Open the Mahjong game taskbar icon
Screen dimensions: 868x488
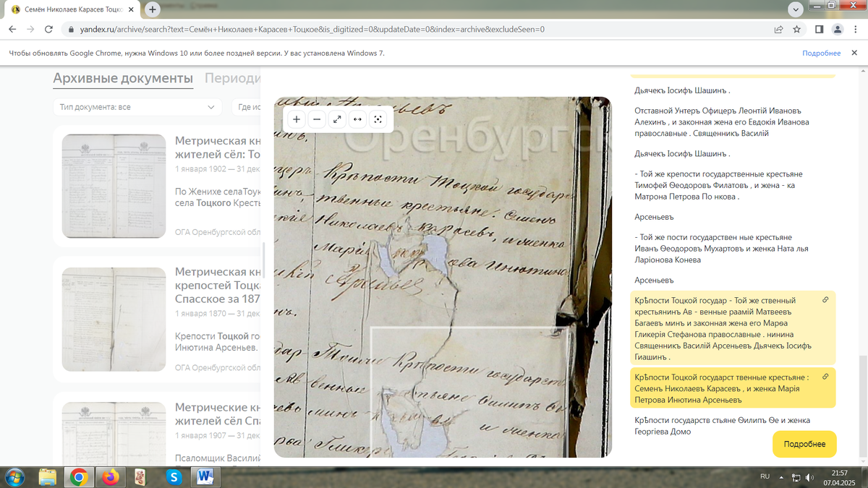142,477
